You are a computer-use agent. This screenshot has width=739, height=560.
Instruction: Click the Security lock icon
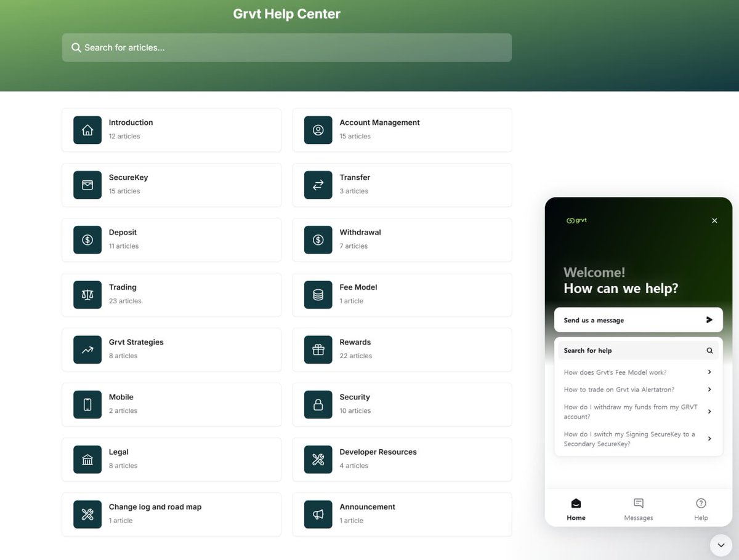[x=318, y=404]
